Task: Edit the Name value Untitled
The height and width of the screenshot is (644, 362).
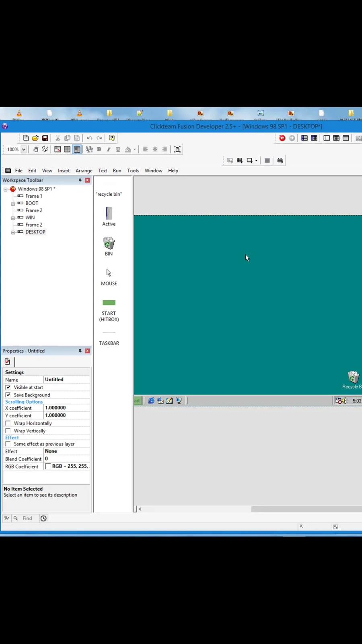Action: [67, 380]
